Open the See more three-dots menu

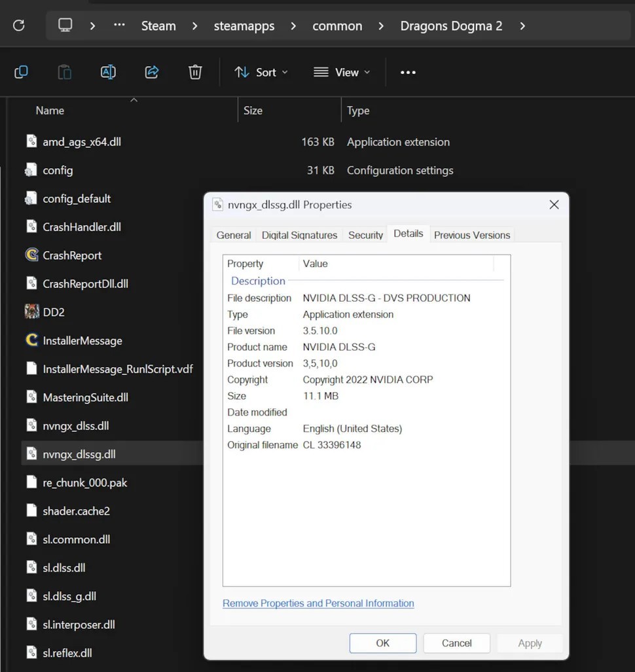[x=408, y=72]
